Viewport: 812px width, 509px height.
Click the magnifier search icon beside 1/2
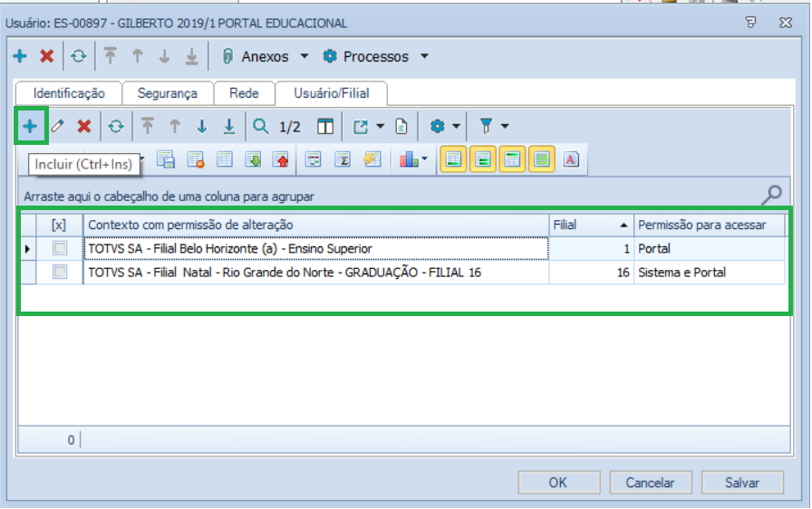click(x=260, y=126)
